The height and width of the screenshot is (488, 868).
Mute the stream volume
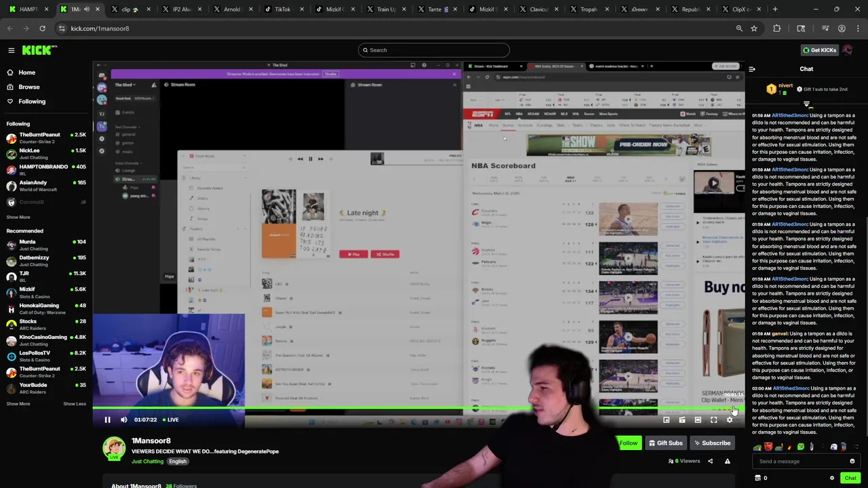pyautogui.click(x=124, y=420)
